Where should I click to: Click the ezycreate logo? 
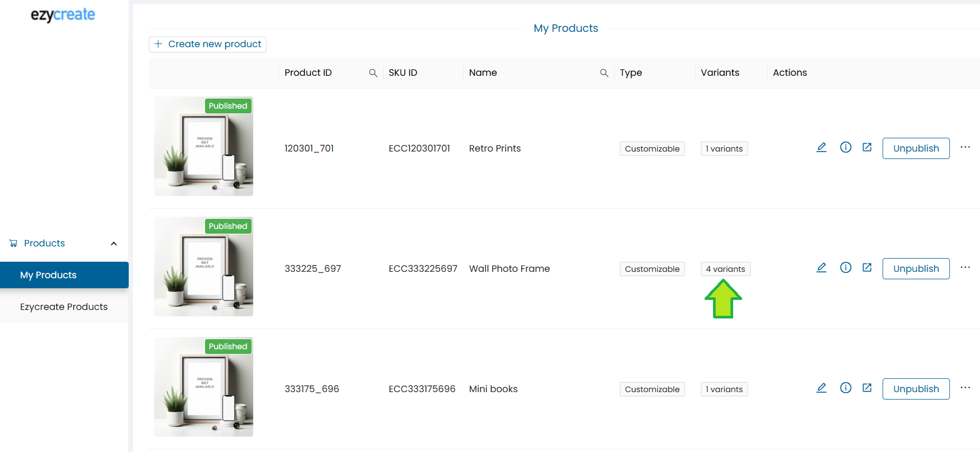pyautogui.click(x=63, y=15)
